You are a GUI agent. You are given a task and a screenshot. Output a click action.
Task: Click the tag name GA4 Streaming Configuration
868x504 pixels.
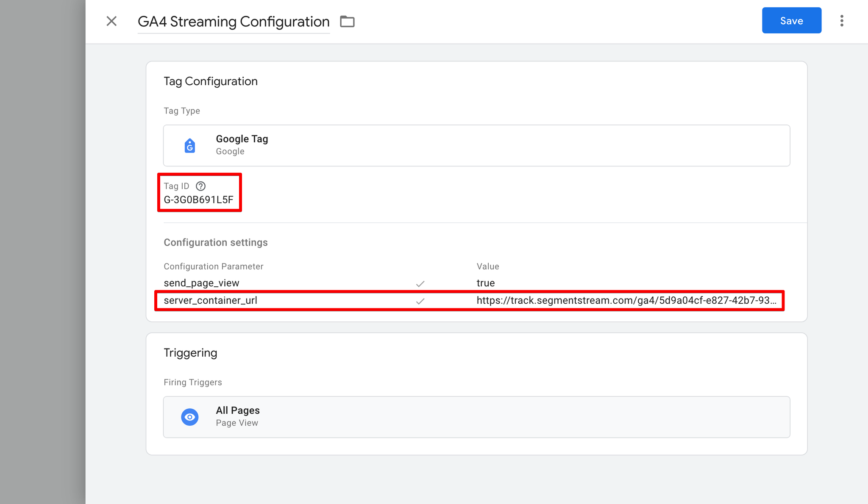coord(234,21)
